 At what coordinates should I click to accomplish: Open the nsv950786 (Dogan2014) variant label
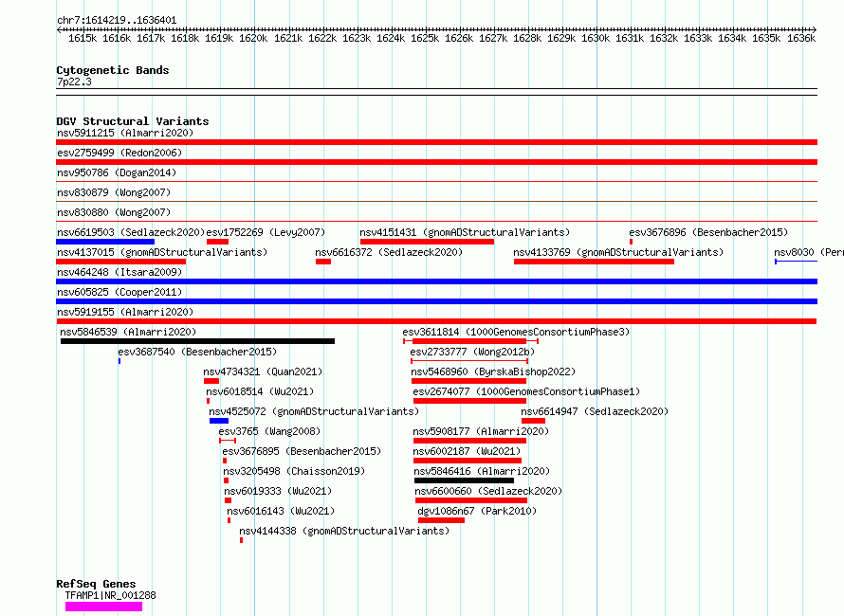point(117,172)
